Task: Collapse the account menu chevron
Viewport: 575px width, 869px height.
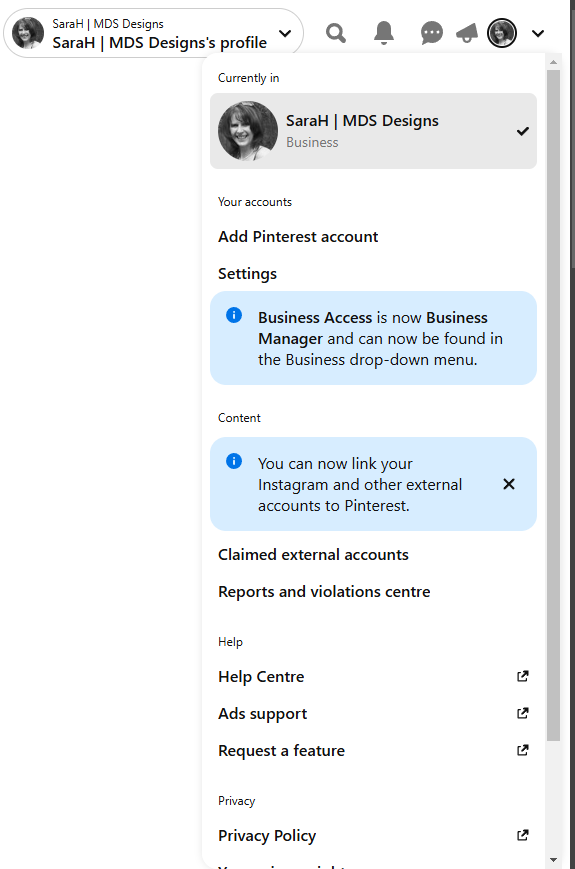Action: [x=537, y=33]
